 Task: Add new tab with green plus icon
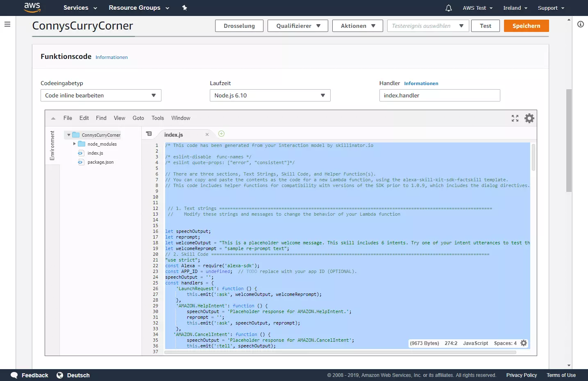pyautogui.click(x=221, y=134)
